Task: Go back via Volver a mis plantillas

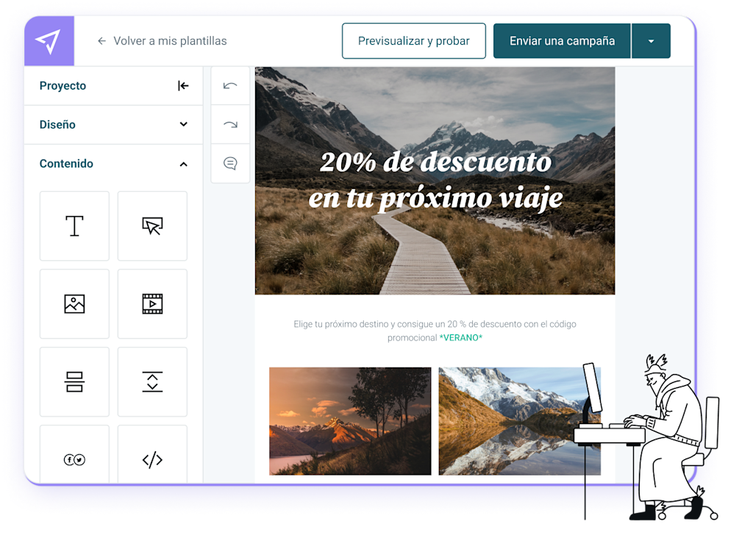Action: (x=162, y=41)
